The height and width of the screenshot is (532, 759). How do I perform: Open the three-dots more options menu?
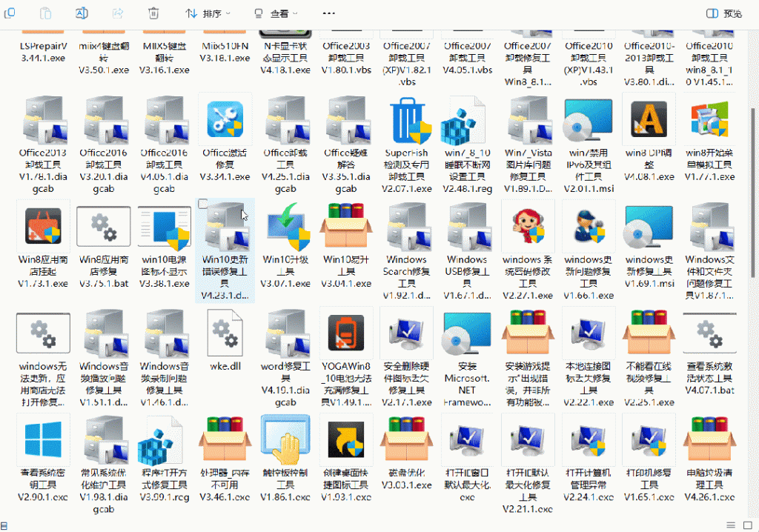(328, 13)
